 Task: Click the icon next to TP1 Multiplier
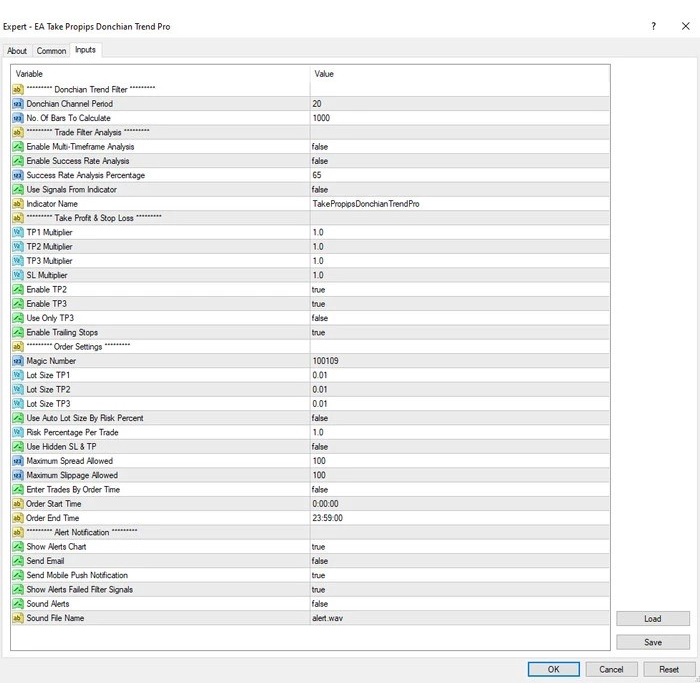pyautogui.click(x=18, y=232)
